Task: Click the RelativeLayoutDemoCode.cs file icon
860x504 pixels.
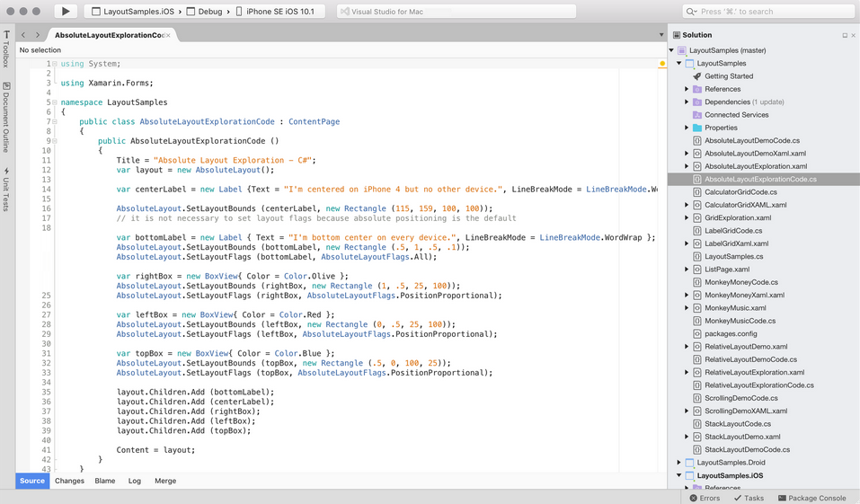Action: coord(697,359)
